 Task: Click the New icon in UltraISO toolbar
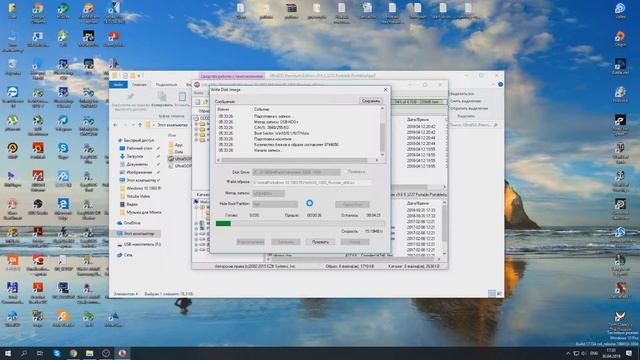click(198, 102)
